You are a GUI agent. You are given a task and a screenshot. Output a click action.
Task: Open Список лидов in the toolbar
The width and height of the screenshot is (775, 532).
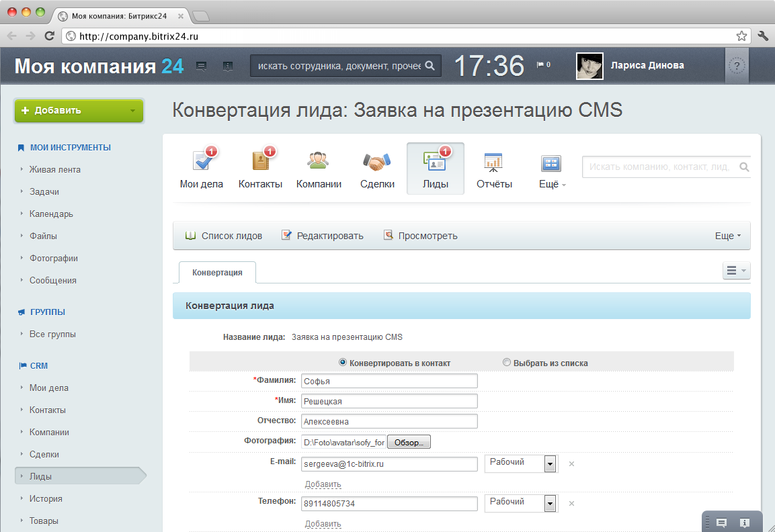(224, 236)
